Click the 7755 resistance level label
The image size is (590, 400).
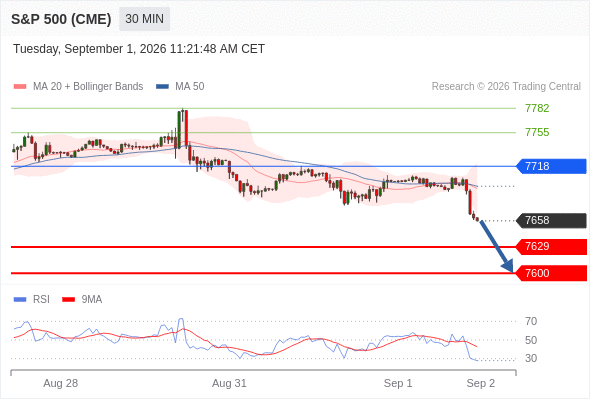click(537, 132)
